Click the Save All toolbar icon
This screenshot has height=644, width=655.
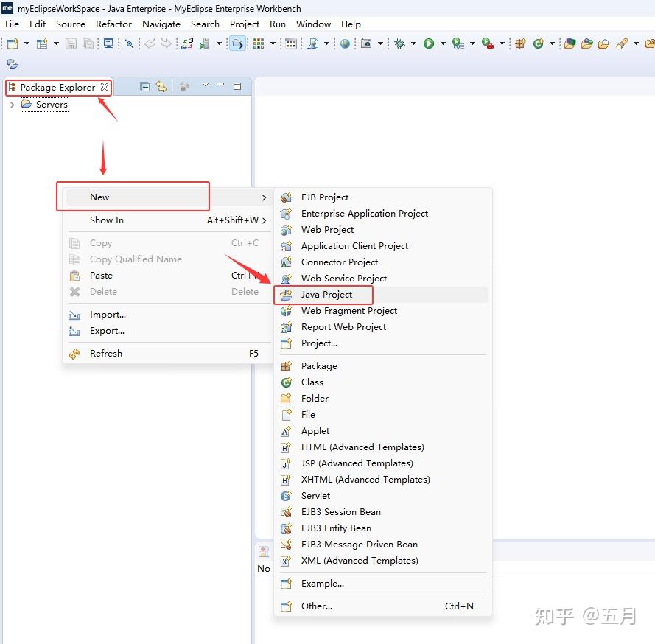88,43
